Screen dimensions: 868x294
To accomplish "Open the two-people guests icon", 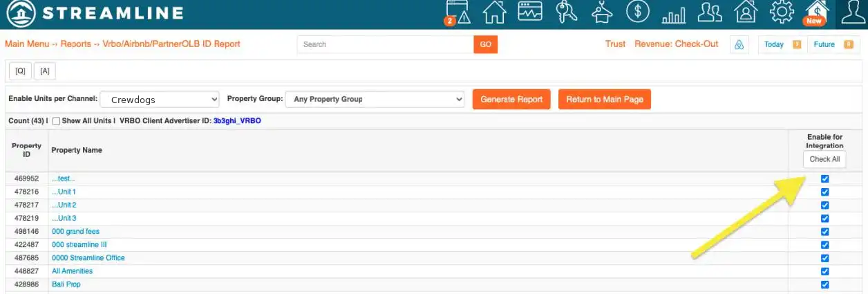I will (x=710, y=12).
